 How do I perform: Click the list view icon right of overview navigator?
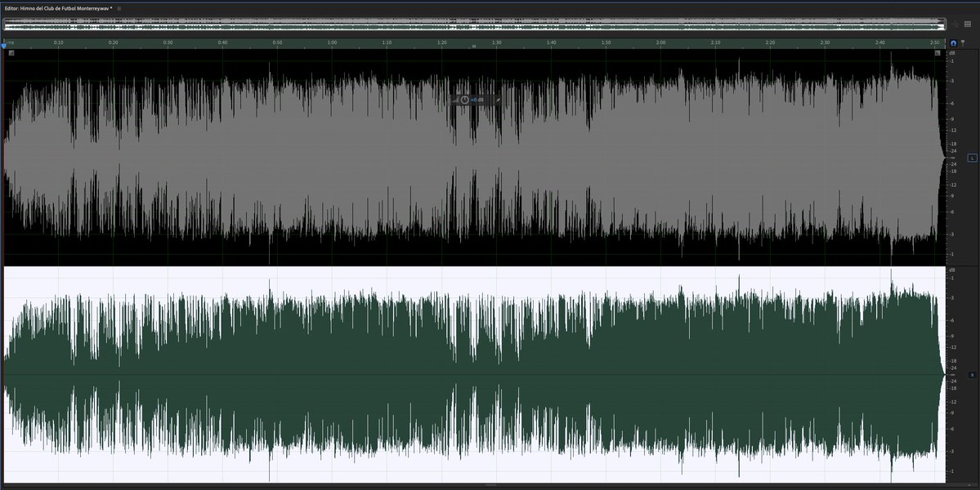click(968, 24)
